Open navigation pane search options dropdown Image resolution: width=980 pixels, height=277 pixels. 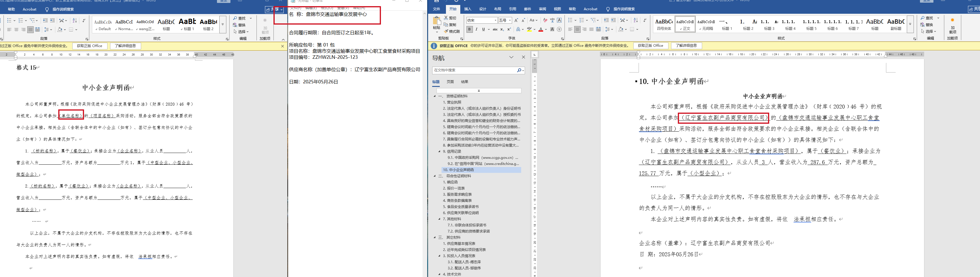tap(524, 70)
